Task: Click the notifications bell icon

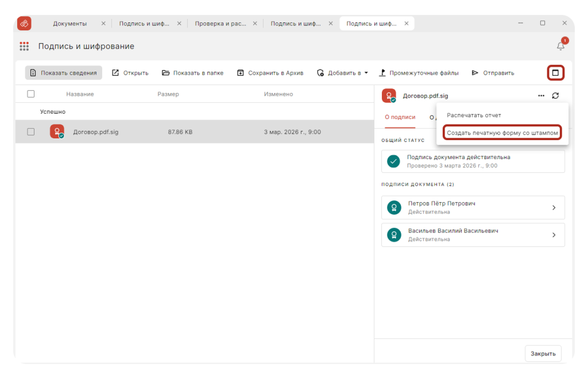Action: coord(560,47)
